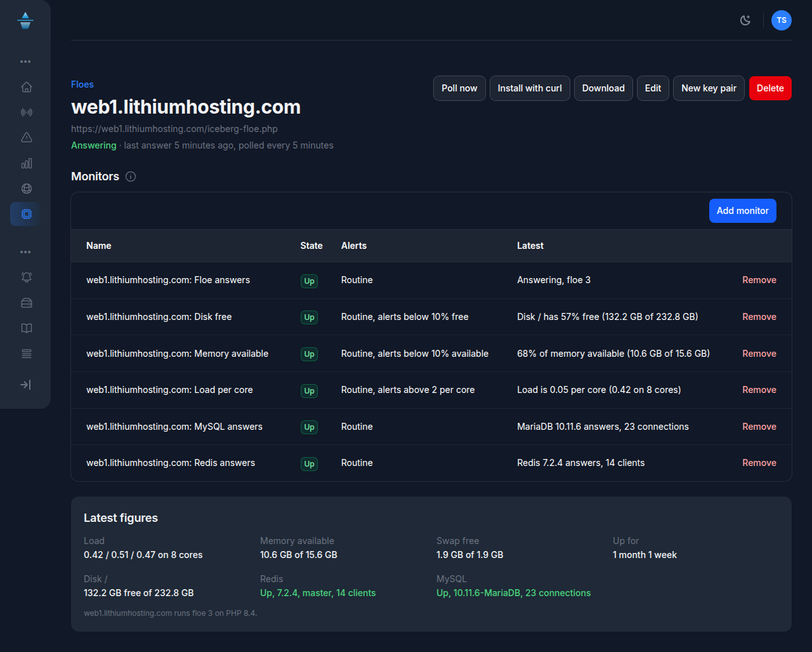
Task: Open the home icon in the sidebar
Action: pyautogui.click(x=26, y=87)
